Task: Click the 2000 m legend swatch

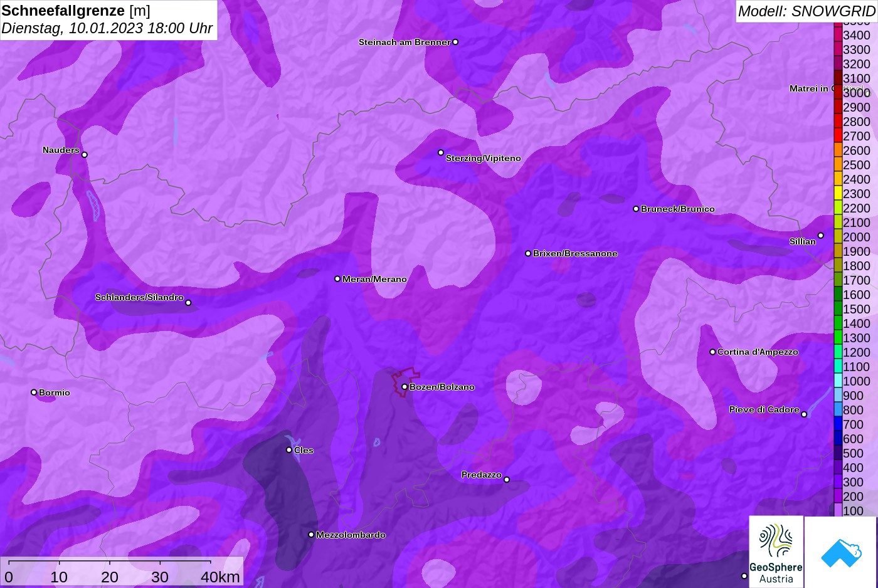Action: (x=838, y=236)
